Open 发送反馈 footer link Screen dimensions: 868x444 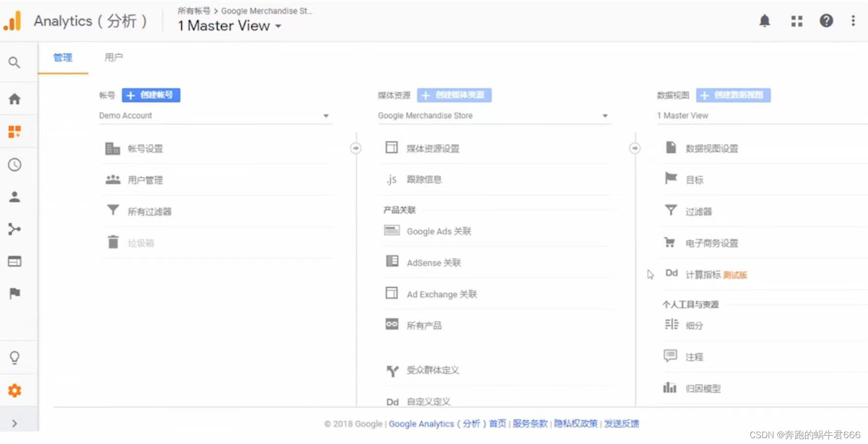pyautogui.click(x=622, y=424)
